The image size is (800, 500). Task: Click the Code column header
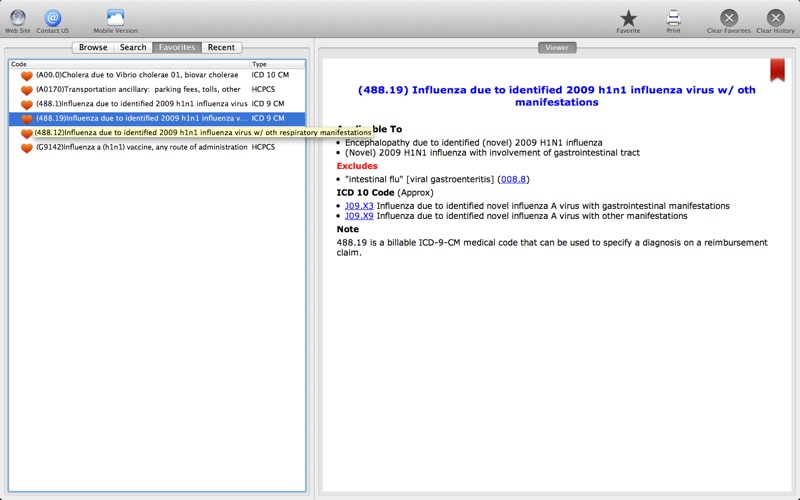tap(130, 64)
